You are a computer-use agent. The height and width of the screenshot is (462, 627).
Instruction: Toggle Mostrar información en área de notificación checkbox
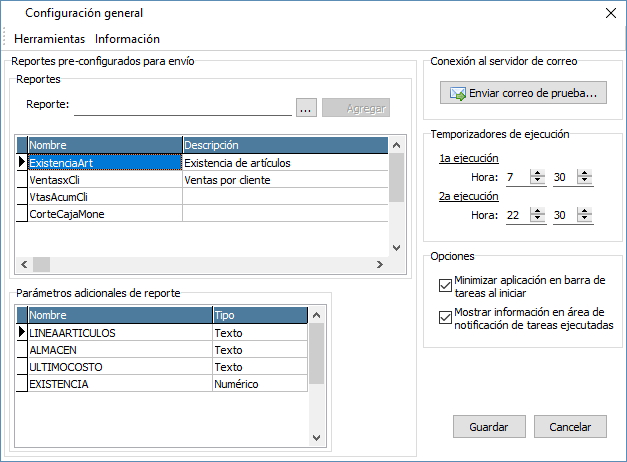pos(445,318)
